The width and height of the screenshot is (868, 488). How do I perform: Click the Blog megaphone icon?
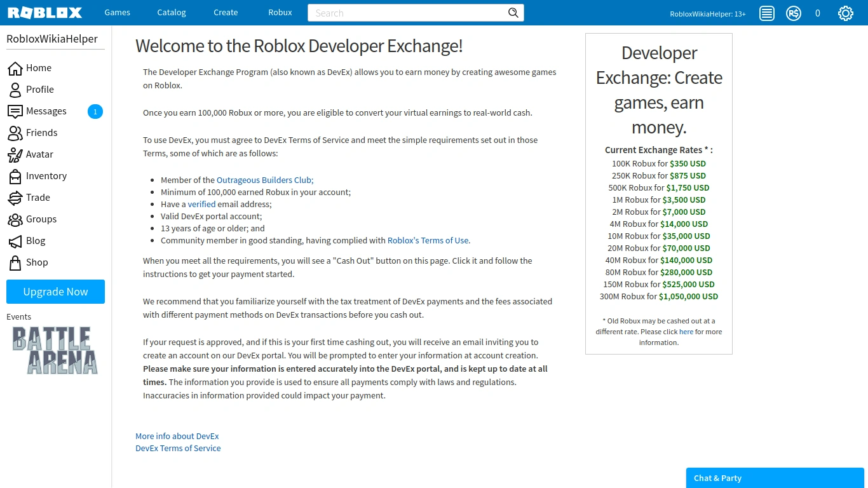tap(15, 241)
